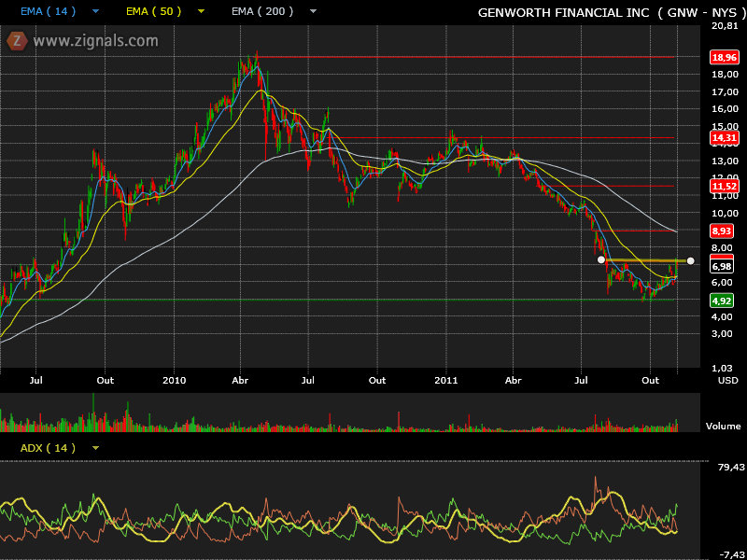Click the ADX ( 14 ) label
The image size is (747, 560).
(49, 448)
